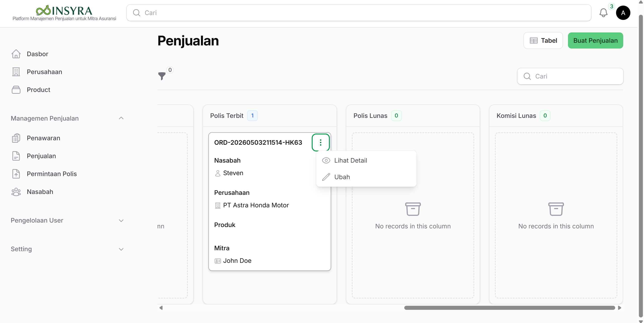The image size is (644, 323).
Task: Focus the top global Cari search field
Action: (x=358, y=13)
